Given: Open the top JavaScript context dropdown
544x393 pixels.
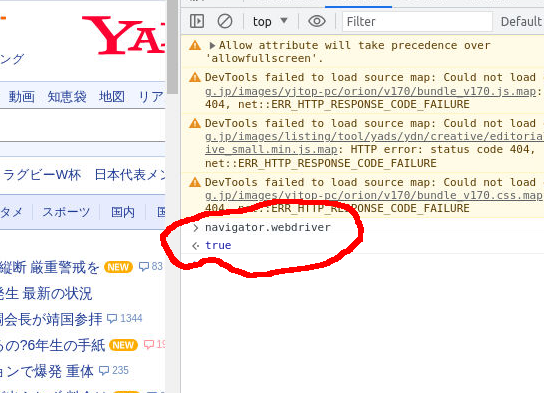Looking at the screenshot, I should [x=270, y=22].
